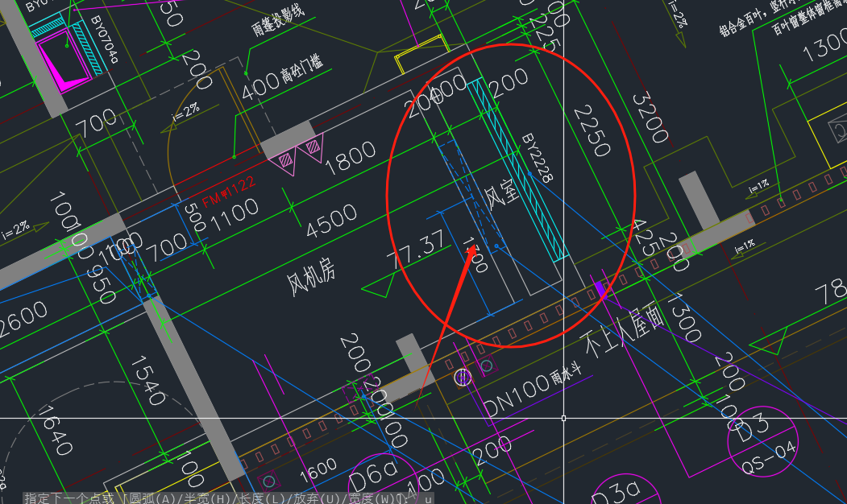The width and height of the screenshot is (847, 504).
Task: Click the purple block on the roof edge
Action: click(600, 288)
